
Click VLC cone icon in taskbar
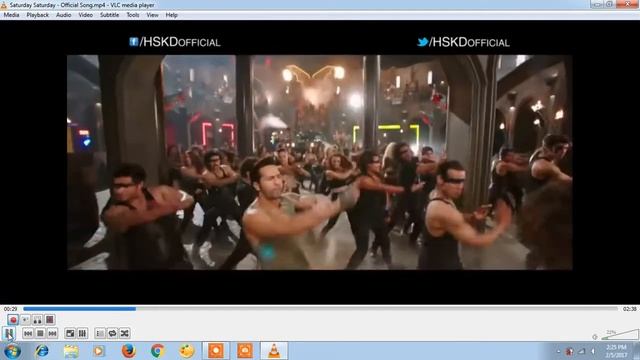coord(274,351)
